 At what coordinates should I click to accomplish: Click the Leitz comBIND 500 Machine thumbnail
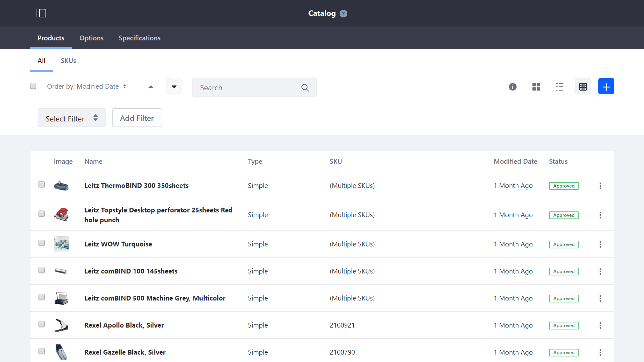[61, 298]
